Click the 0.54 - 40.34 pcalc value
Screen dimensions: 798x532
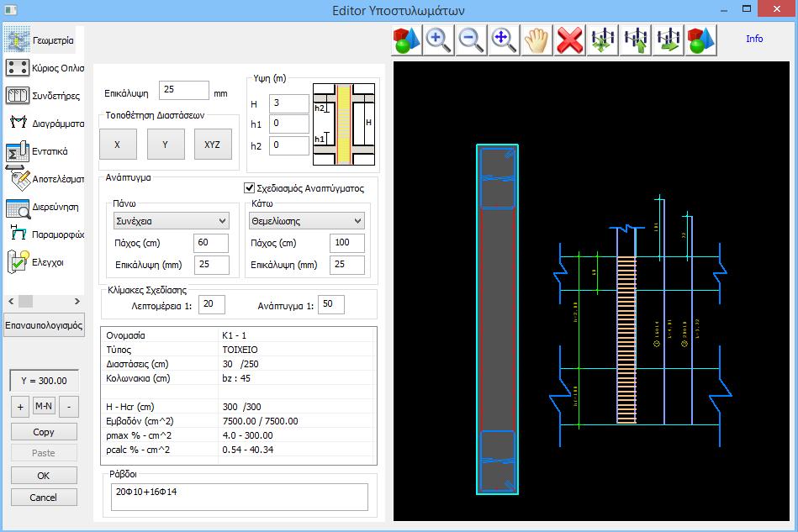[248, 450]
